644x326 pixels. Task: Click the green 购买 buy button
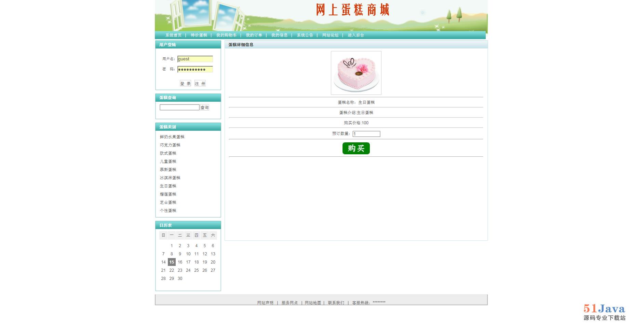coord(356,148)
